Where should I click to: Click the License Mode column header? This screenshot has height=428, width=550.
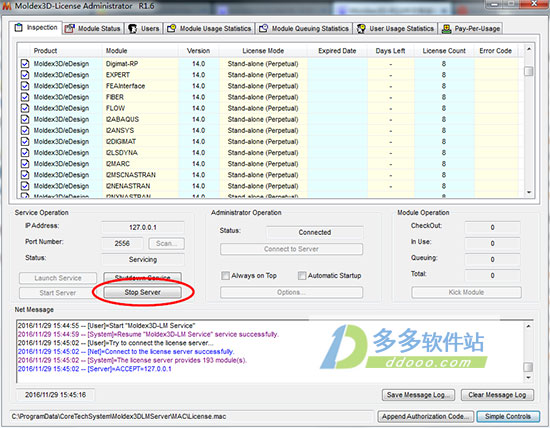pyautogui.click(x=263, y=51)
